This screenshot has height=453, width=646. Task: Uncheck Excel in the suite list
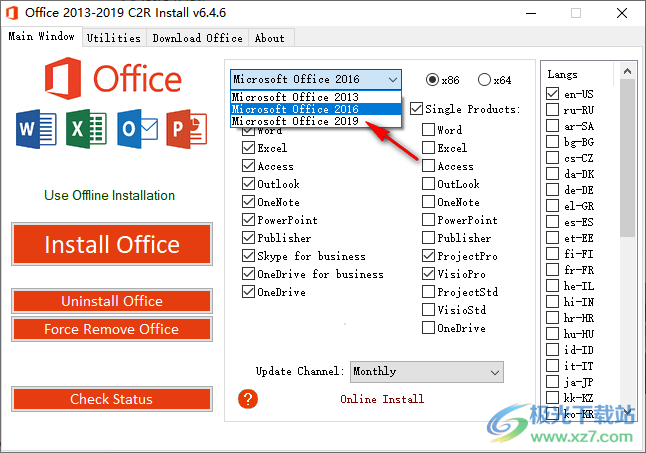coord(248,147)
